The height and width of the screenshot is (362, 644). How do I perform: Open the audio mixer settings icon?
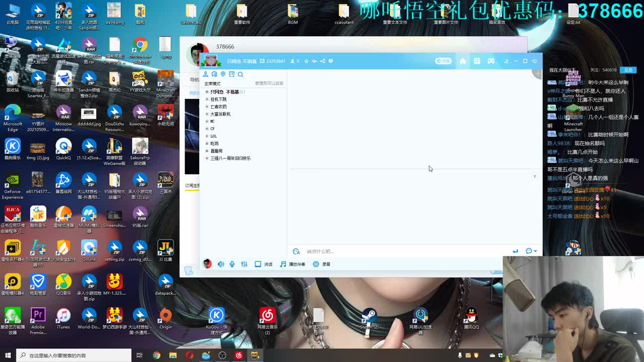point(244,264)
